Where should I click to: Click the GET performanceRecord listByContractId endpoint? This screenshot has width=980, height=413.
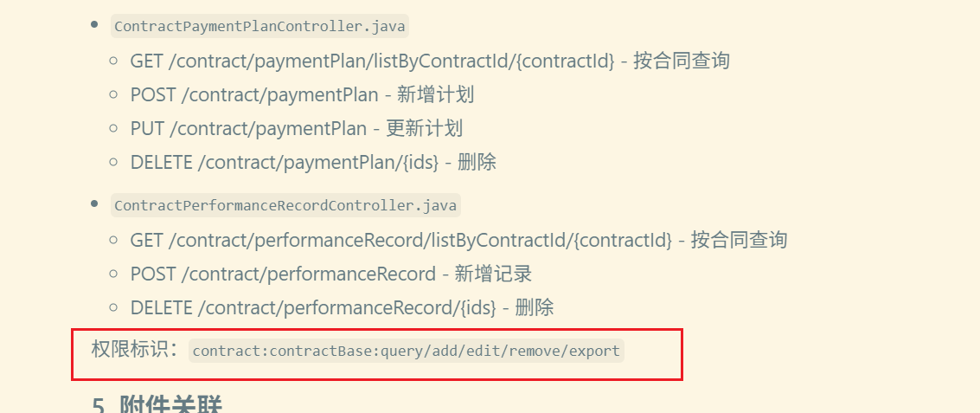pos(400,240)
